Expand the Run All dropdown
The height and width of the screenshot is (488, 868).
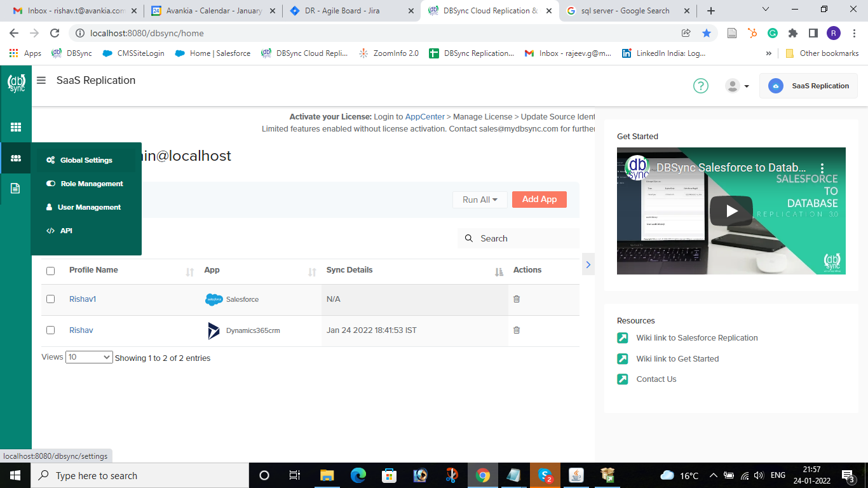click(480, 200)
